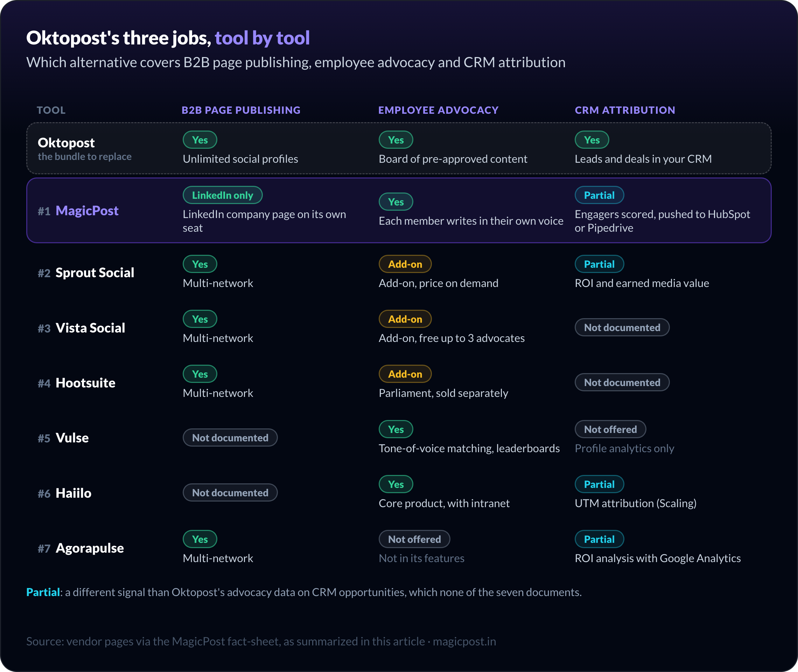Click the Vulse tool name

[72, 438]
